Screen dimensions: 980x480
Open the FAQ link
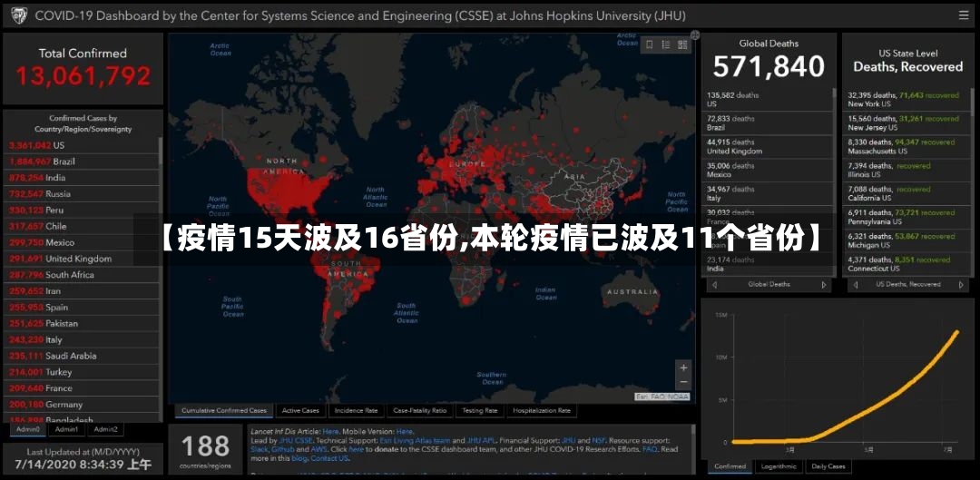(650, 449)
